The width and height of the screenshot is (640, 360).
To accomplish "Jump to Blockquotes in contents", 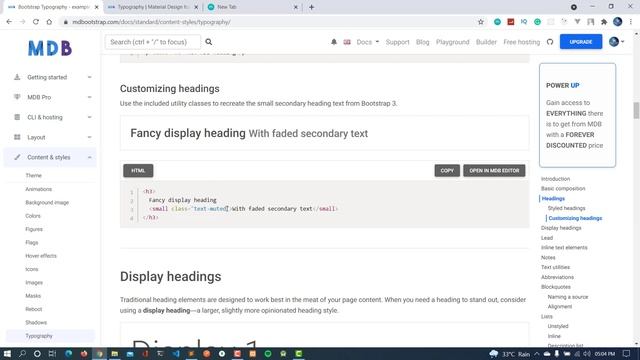I will [556, 287].
